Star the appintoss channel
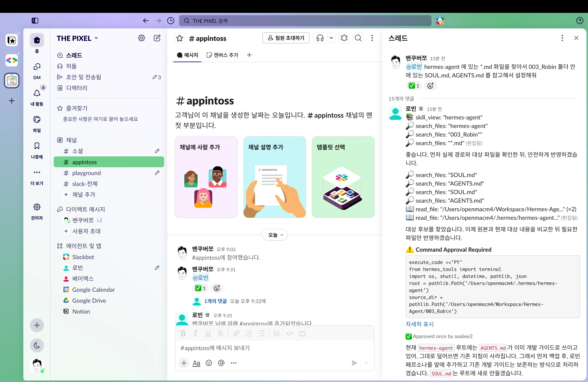Viewport: 588px width, 382px height. coord(180,38)
